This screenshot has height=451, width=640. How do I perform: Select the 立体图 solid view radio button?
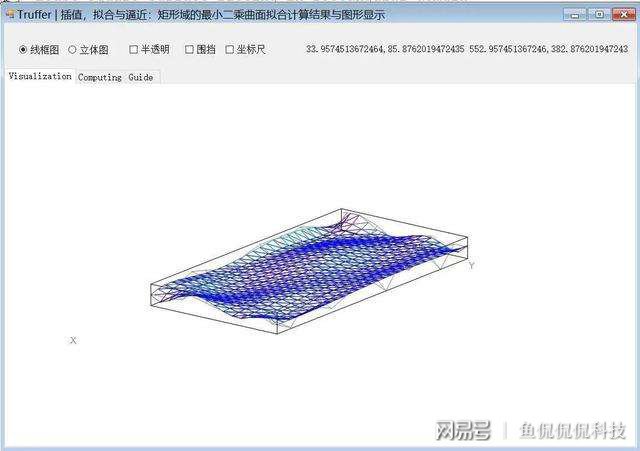click(72, 50)
